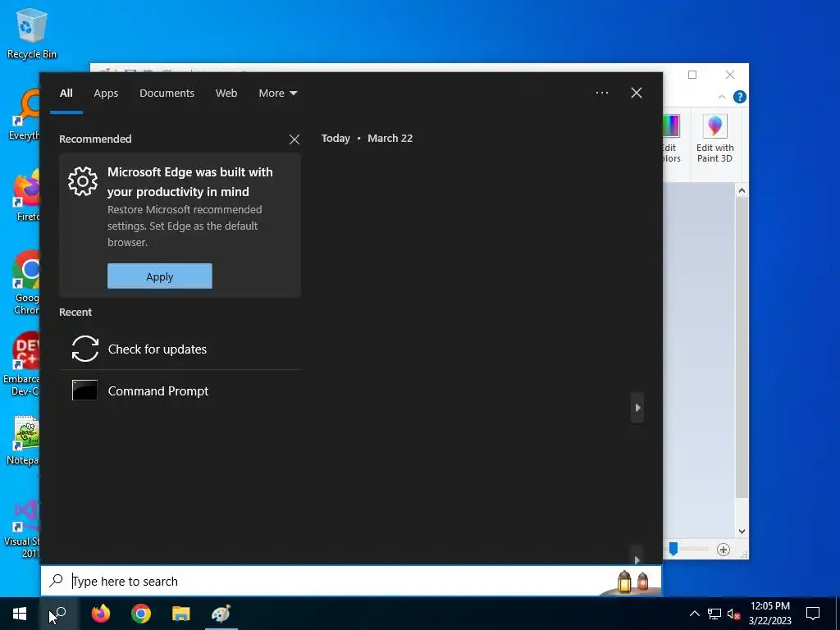Screen dimensions: 840x630
Task: Click Paint zoom in plus button
Action: click(723, 549)
